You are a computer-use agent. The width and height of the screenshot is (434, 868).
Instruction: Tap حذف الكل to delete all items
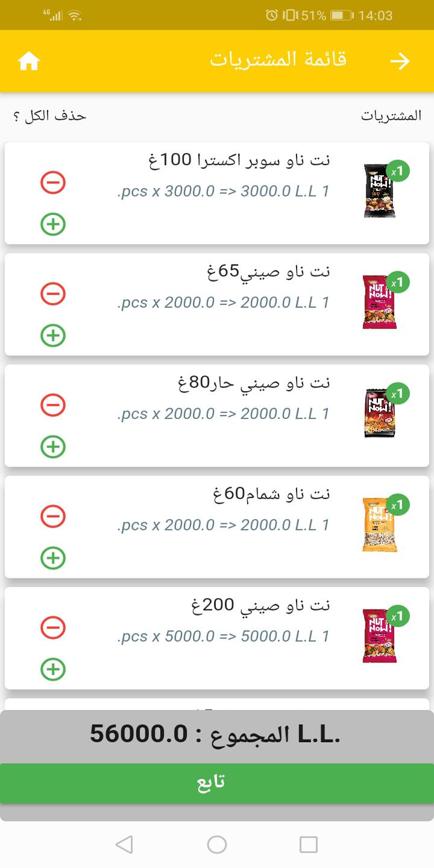[49, 116]
